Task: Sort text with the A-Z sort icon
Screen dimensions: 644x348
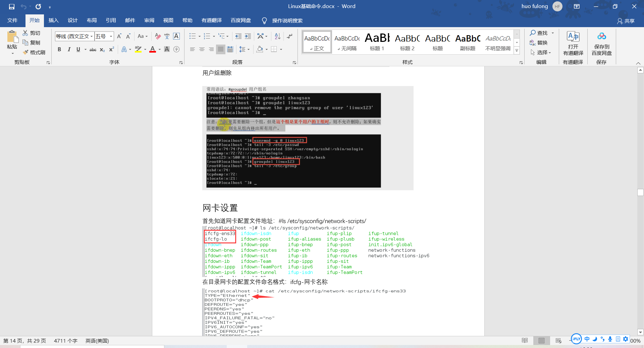Action: (x=277, y=36)
